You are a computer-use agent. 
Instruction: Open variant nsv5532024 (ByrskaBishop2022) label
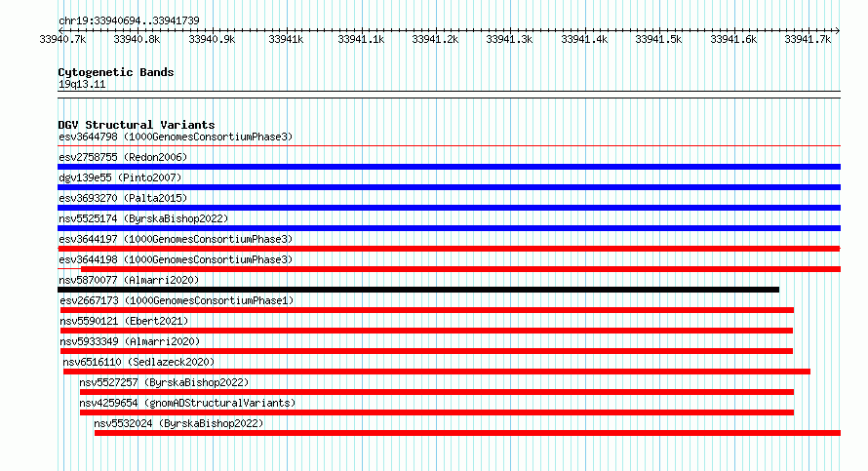pyautogui.click(x=178, y=423)
